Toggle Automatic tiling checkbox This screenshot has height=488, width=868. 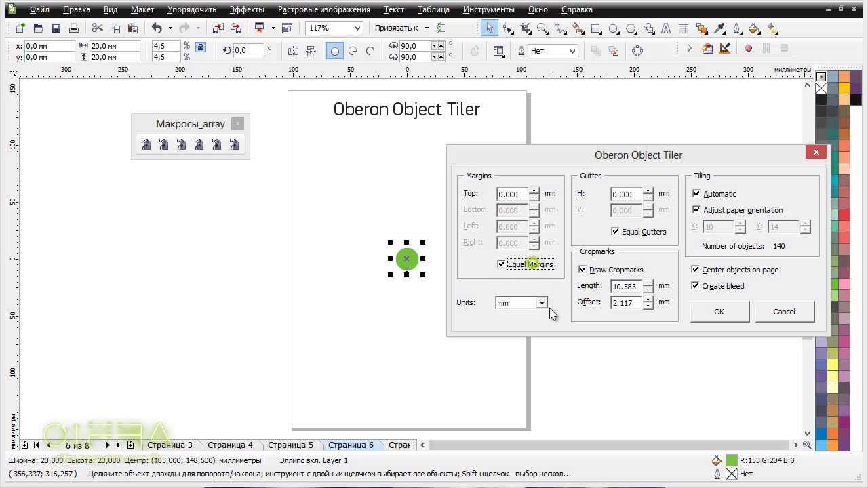click(x=696, y=194)
